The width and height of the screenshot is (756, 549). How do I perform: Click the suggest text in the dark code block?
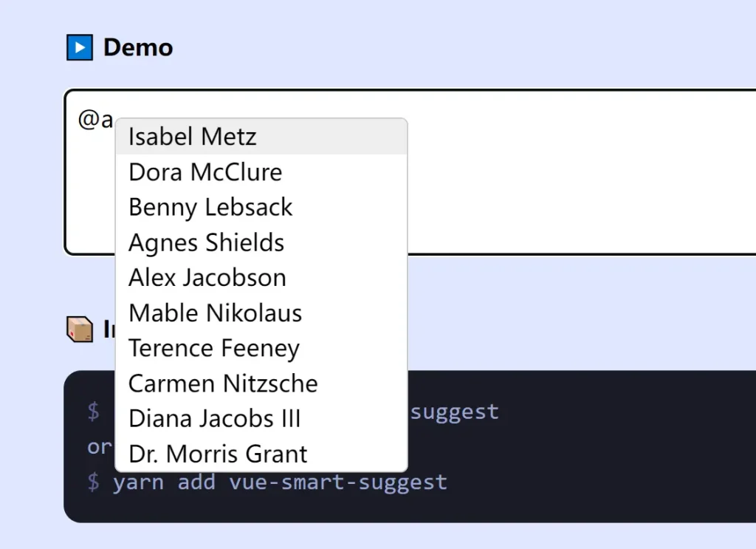[x=456, y=412]
